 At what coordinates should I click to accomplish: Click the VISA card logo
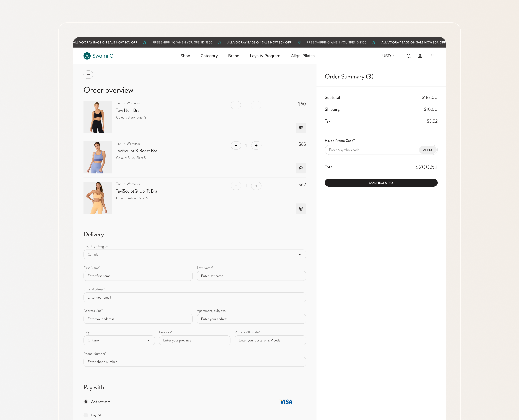[286, 402]
